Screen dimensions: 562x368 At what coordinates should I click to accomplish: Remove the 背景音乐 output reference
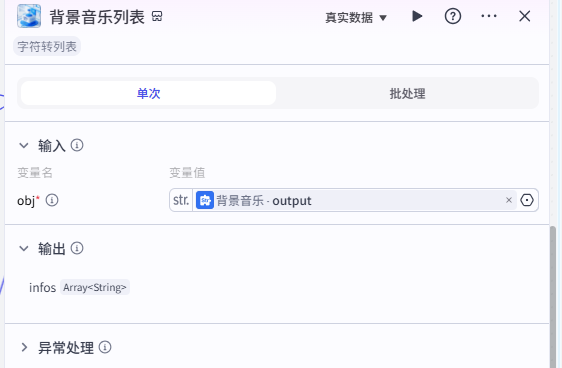tap(509, 200)
